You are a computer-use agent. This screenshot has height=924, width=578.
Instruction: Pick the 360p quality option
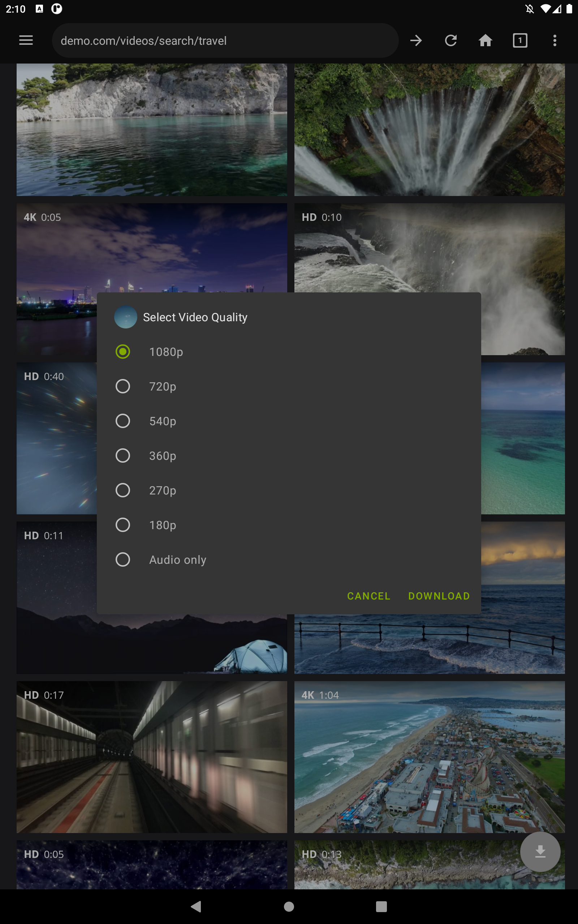point(289,456)
